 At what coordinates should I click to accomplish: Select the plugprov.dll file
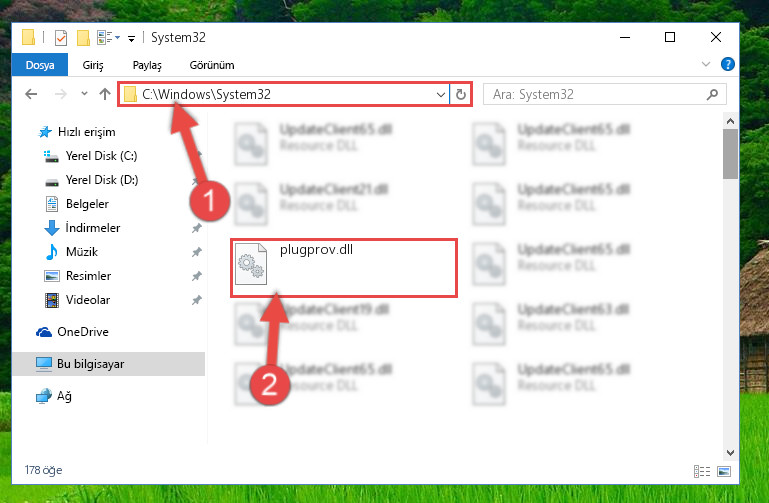(343, 268)
